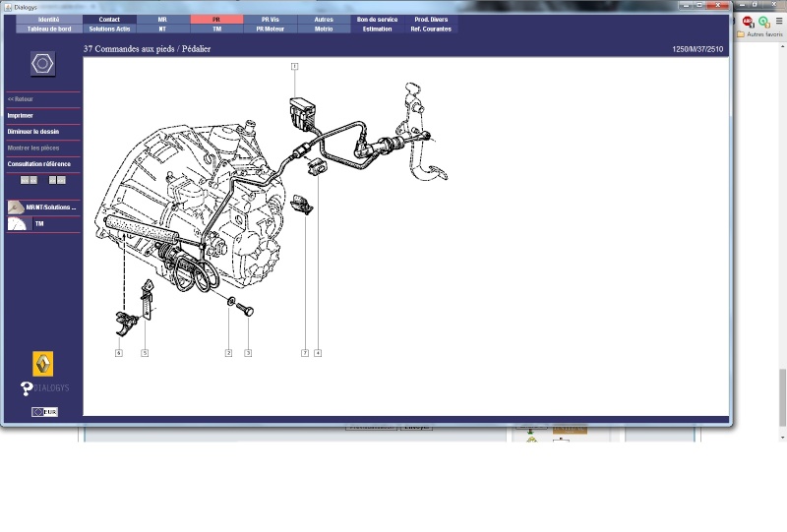Click part callout number 1 in diagram

click(x=294, y=66)
